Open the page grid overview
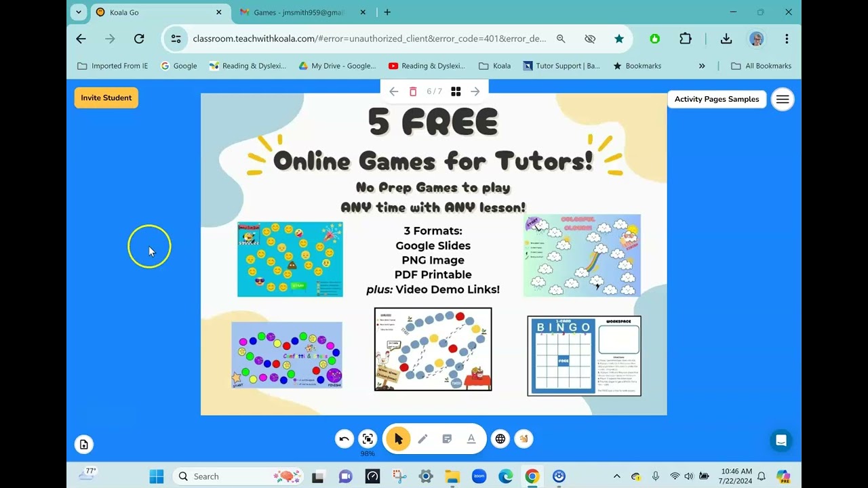Image resolution: width=868 pixels, height=488 pixels. pyautogui.click(x=456, y=91)
